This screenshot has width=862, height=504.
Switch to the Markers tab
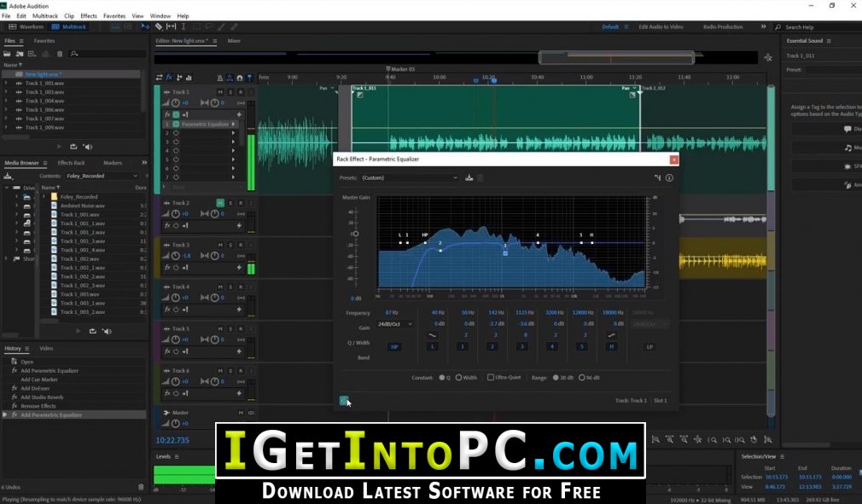(113, 163)
